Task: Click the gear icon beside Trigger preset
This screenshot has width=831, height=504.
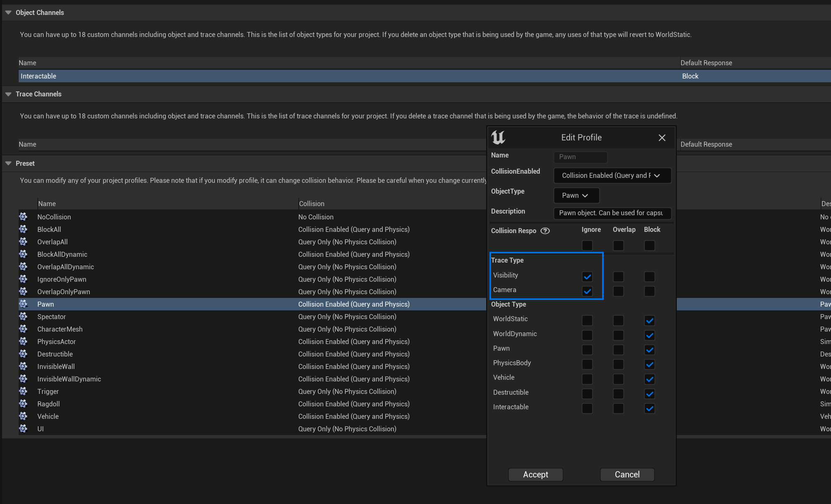Action: point(23,391)
